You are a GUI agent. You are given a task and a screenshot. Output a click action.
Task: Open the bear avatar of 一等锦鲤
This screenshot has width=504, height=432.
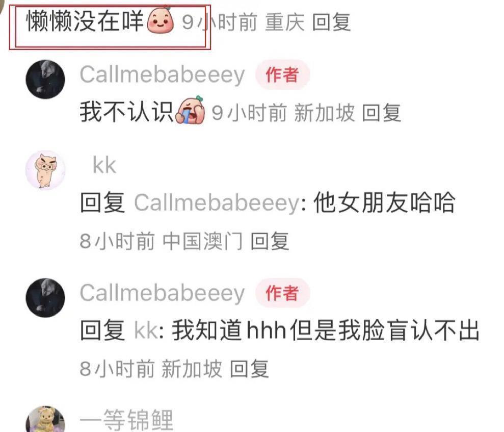[45, 419]
